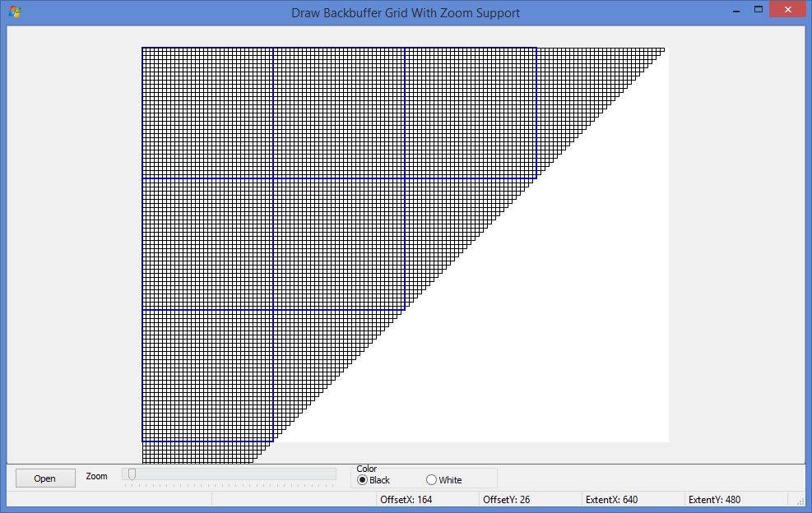Screen dimensions: 812x513
Task: Minimize the window
Action: coord(735,10)
